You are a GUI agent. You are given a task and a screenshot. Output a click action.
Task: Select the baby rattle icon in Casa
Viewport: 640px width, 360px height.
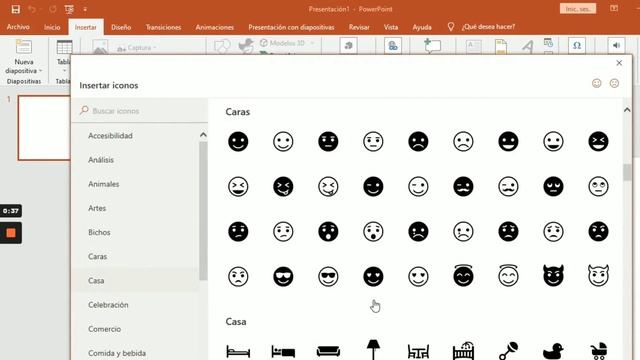pos(508,351)
